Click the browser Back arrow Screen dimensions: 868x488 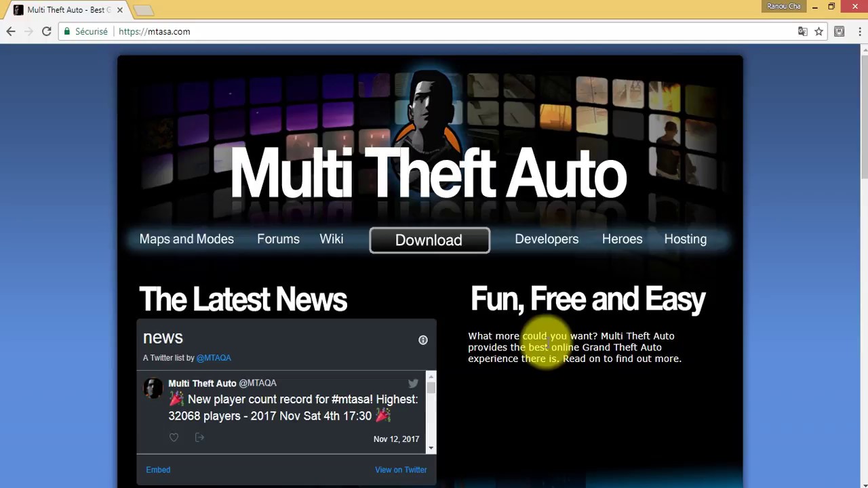(11, 31)
